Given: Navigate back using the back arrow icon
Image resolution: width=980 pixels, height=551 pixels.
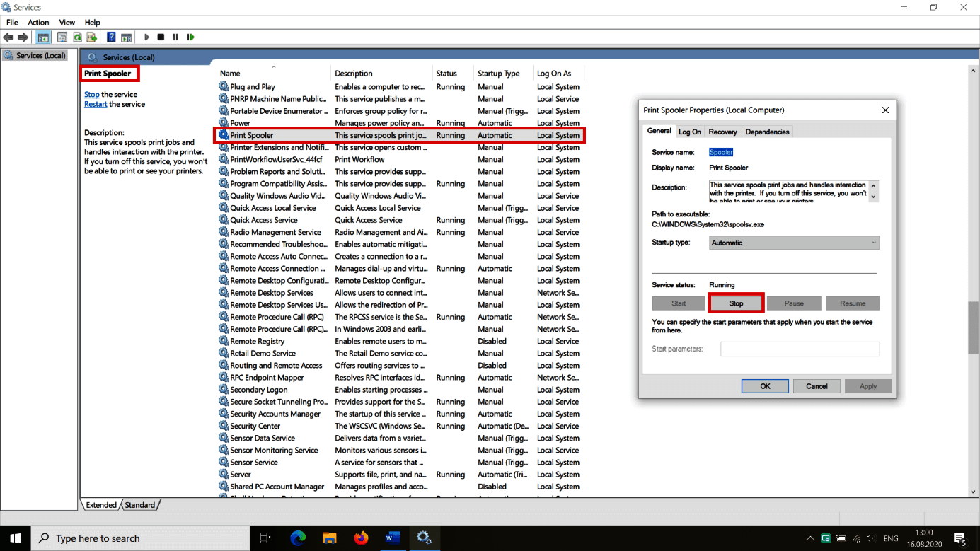Looking at the screenshot, I should (8, 37).
